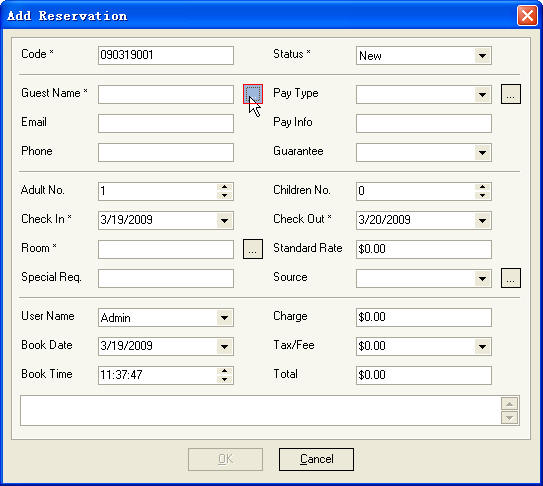Open the Check In date picker
This screenshot has width=543, height=486.
[x=224, y=220]
